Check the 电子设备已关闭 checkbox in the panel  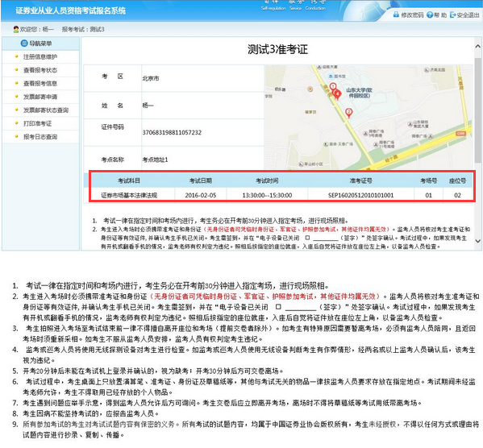pos(307,238)
